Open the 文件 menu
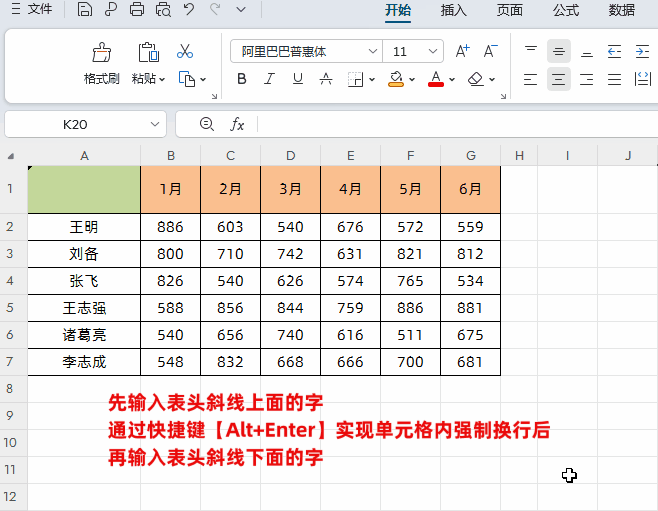Image resolution: width=658 pixels, height=511 pixels. (34, 10)
